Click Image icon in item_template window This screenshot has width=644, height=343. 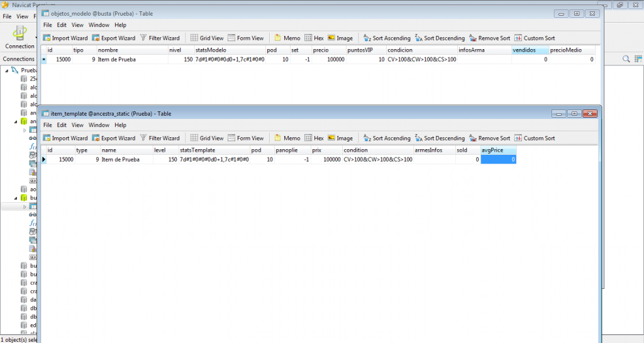(340, 138)
